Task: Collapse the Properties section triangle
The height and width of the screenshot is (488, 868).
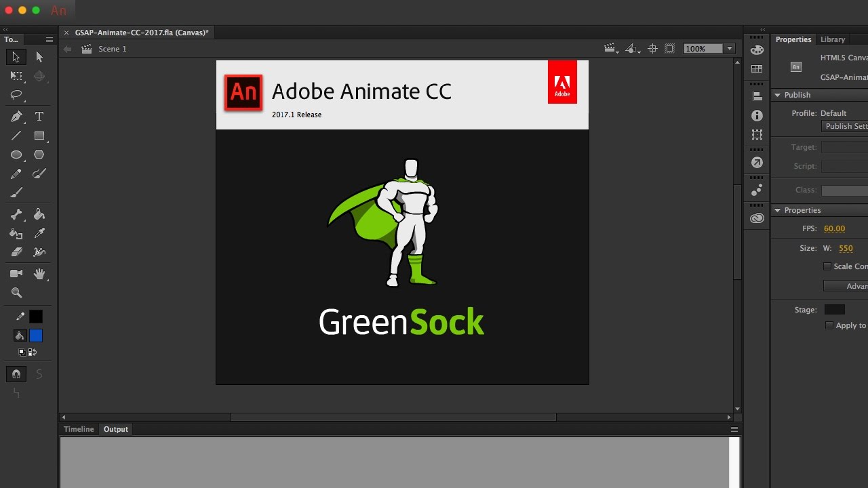Action: 778,210
